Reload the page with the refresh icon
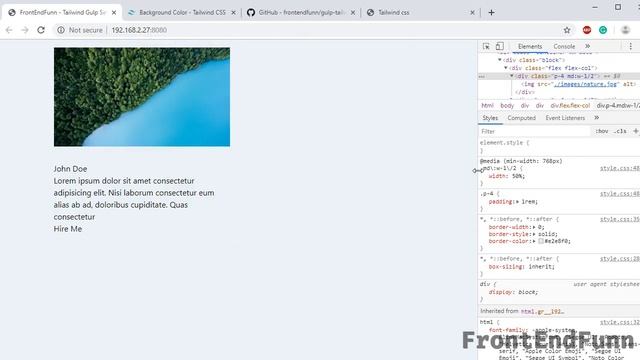The height and width of the screenshot is (360, 640). tap(41, 30)
